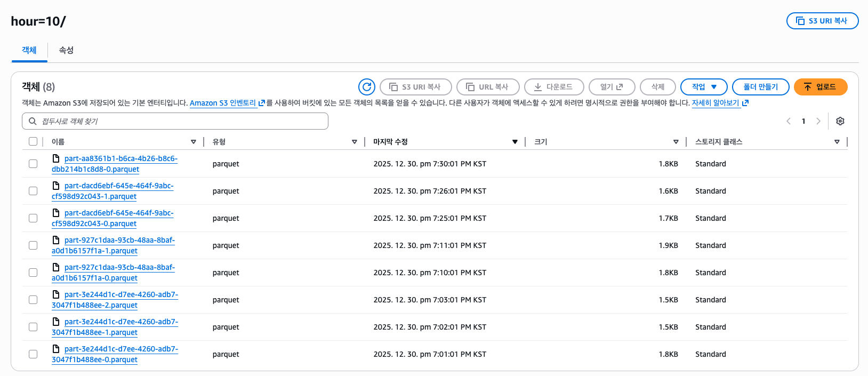Select the 객체 tab
868x376 pixels.
coord(29,50)
